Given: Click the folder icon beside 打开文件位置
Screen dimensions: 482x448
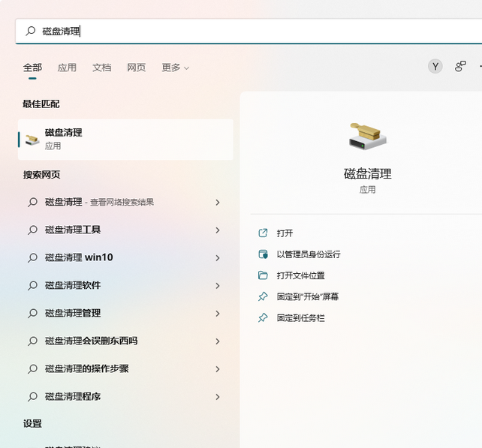Looking at the screenshot, I should [263, 275].
